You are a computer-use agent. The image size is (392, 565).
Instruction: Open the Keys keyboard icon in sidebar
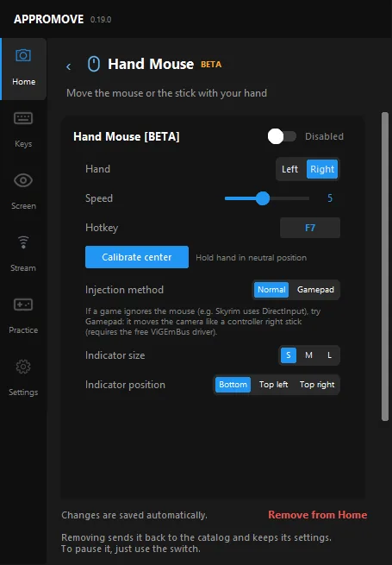[23, 118]
